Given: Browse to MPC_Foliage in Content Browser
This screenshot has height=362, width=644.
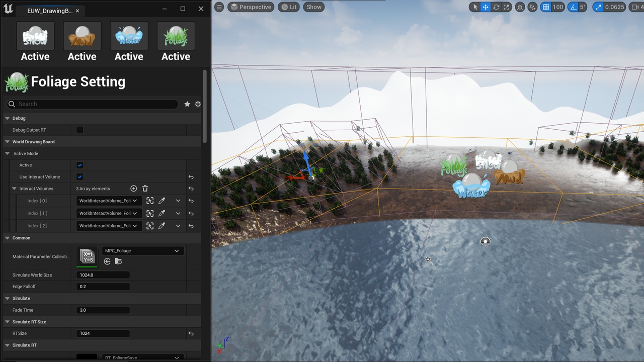Looking at the screenshot, I should [x=118, y=261].
